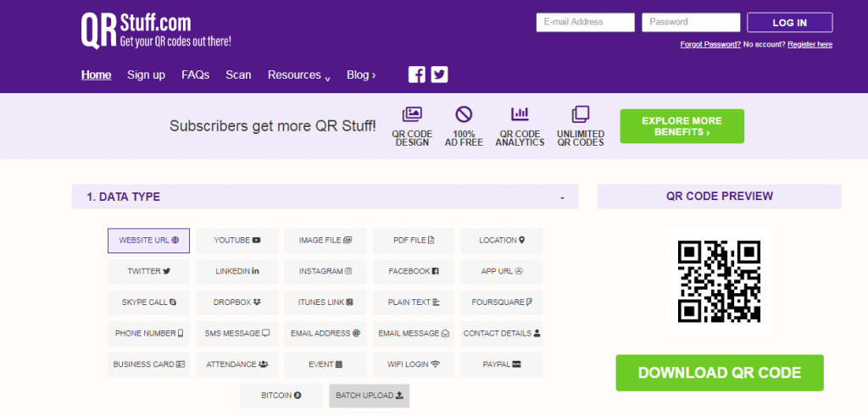Image resolution: width=868 pixels, height=416 pixels.
Task: Open the Blog menu item
Action: (x=361, y=75)
